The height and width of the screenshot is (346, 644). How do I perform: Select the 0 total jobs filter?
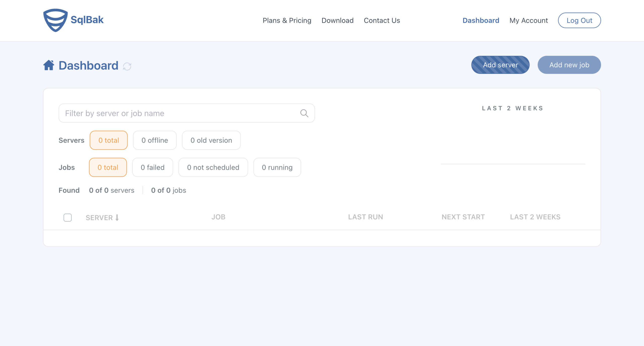pyautogui.click(x=108, y=167)
